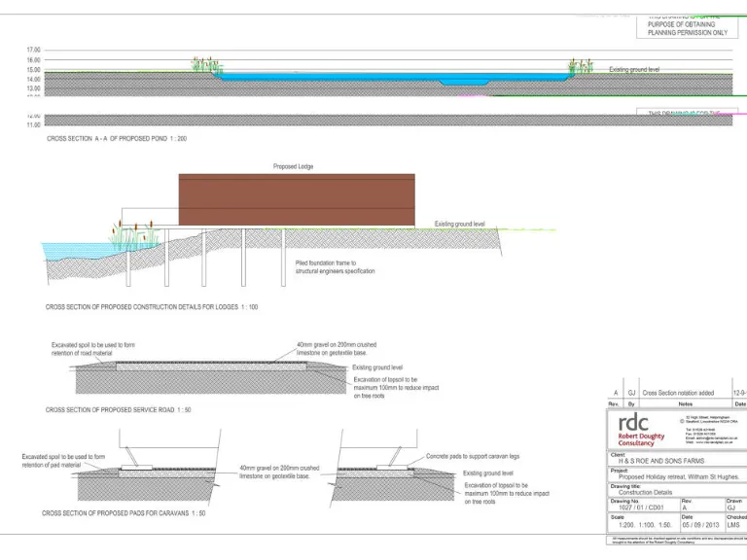
Task: Select 'Cross Section of Proposed Service Road' caption
Action: click(x=119, y=410)
